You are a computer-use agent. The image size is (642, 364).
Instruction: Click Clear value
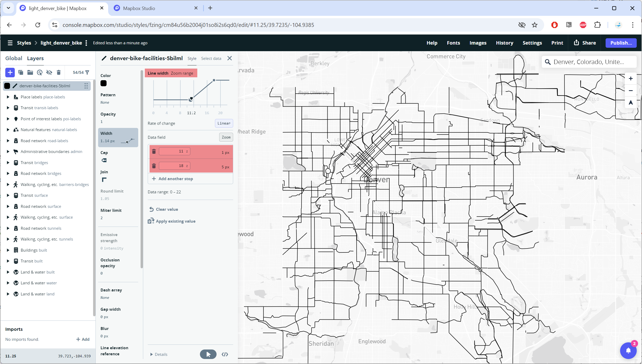coord(164,209)
